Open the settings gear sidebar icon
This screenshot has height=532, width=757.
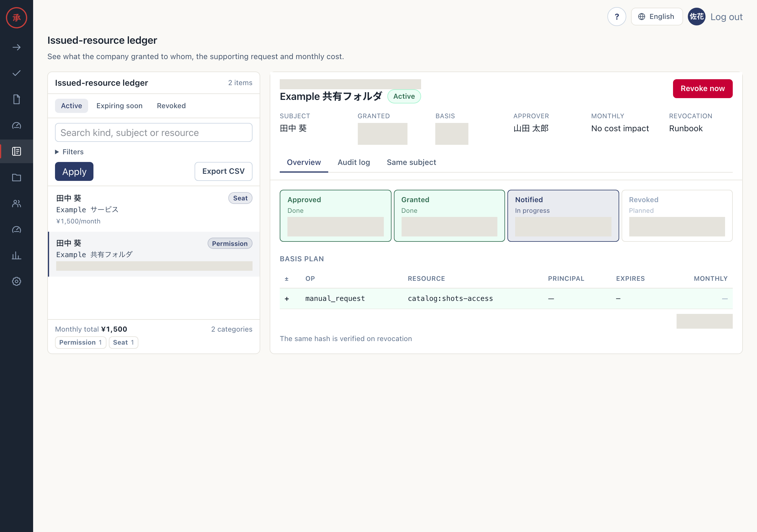17,281
